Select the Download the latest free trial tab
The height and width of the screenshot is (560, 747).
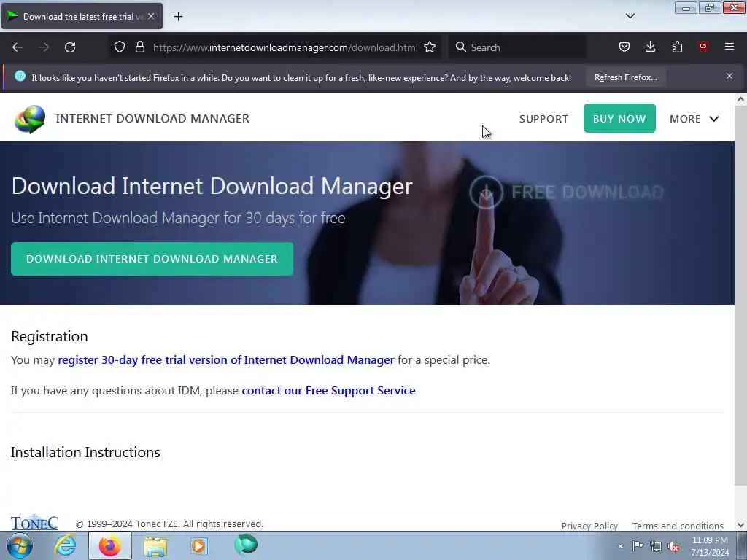coord(82,16)
